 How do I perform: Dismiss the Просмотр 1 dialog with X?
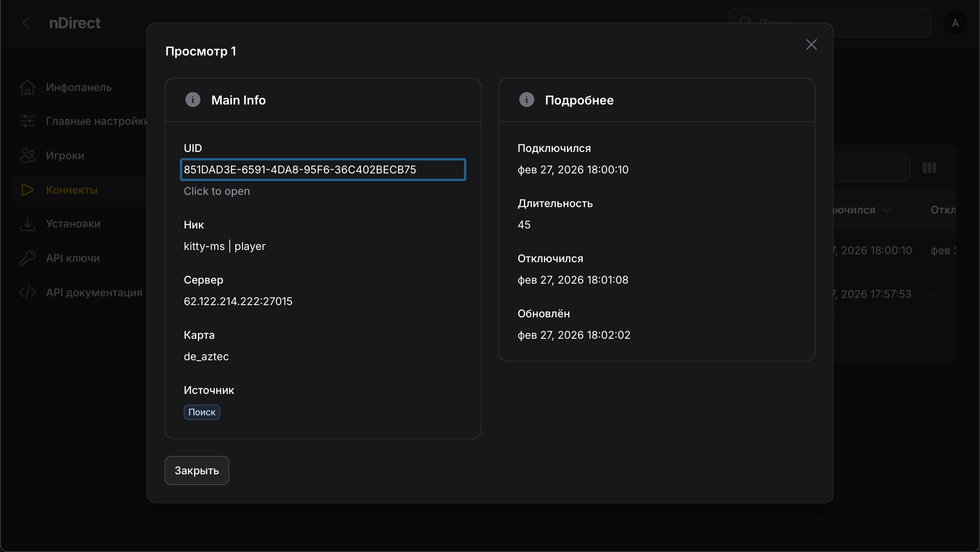tap(811, 44)
